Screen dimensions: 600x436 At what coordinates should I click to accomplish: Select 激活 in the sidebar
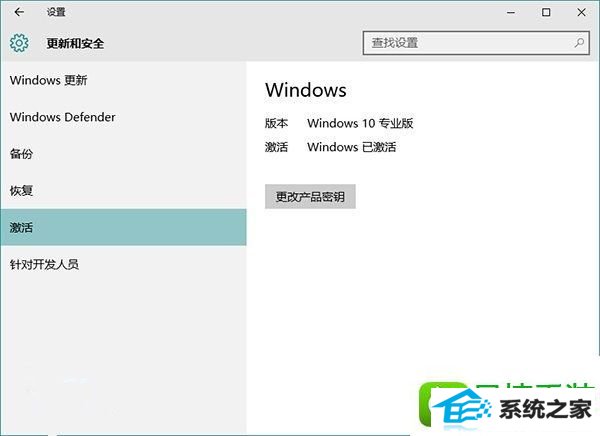tap(123, 227)
